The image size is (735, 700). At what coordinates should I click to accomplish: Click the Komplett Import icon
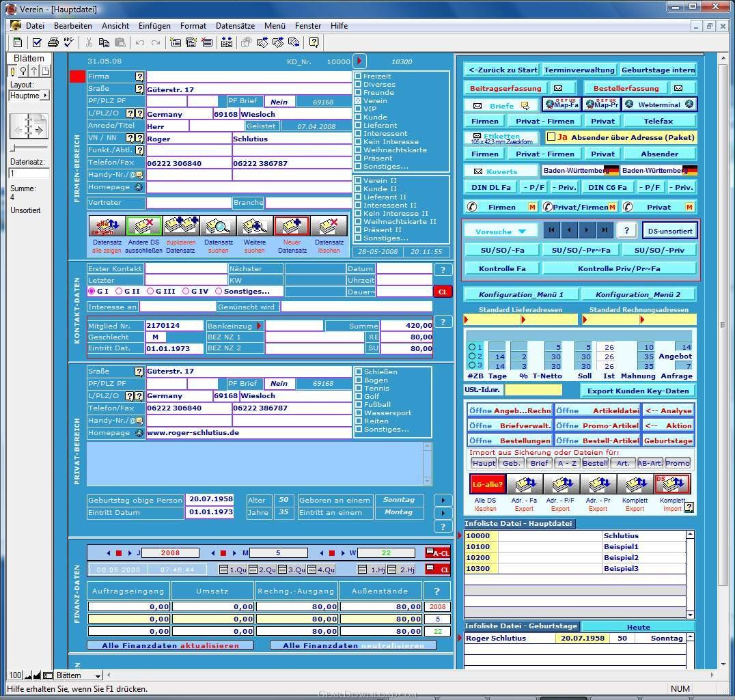click(x=672, y=484)
